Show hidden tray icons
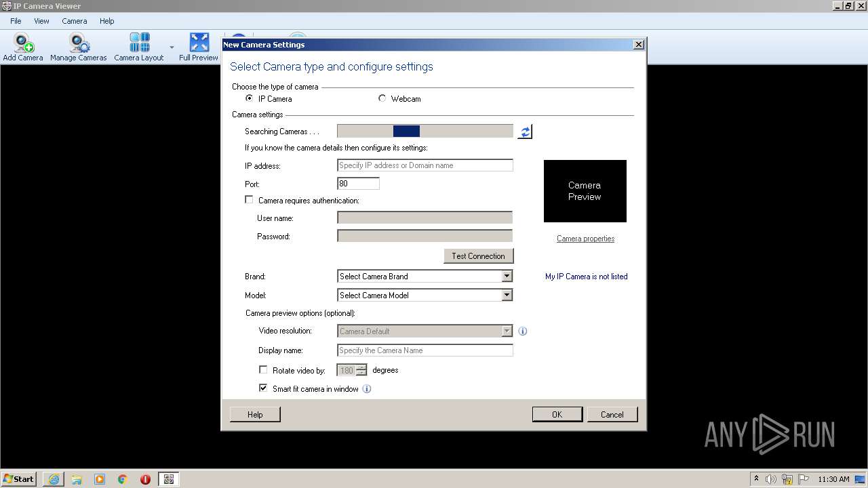Screen dimensions: 868x488 (756, 479)
